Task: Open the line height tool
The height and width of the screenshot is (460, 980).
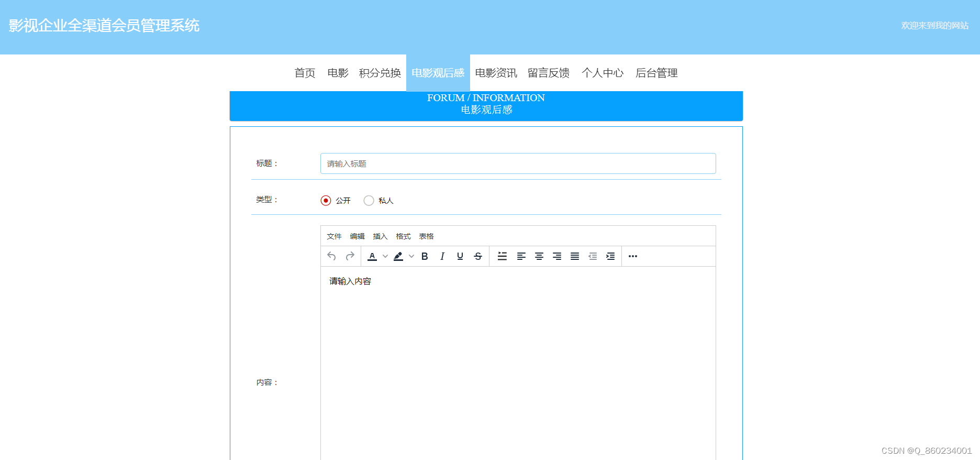Action: (x=502, y=256)
